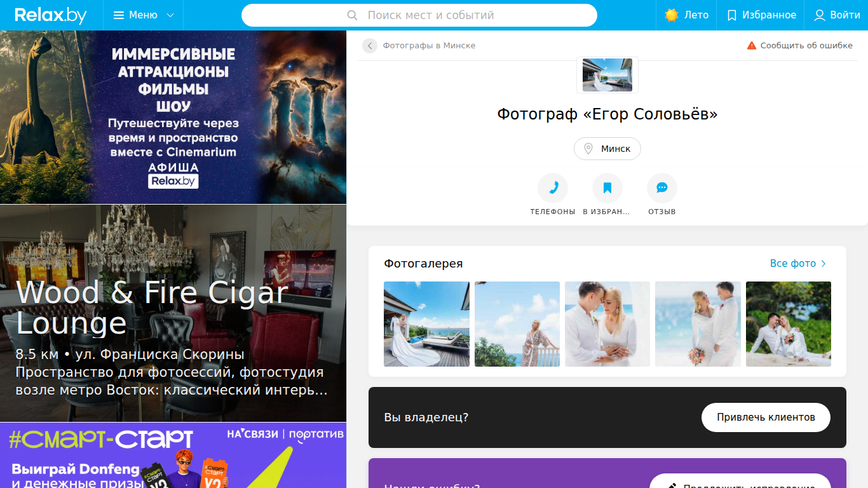Open the Wood & Fire Cigar Lounge card
Image resolution: width=868 pixels, height=488 pixels.
(x=173, y=313)
